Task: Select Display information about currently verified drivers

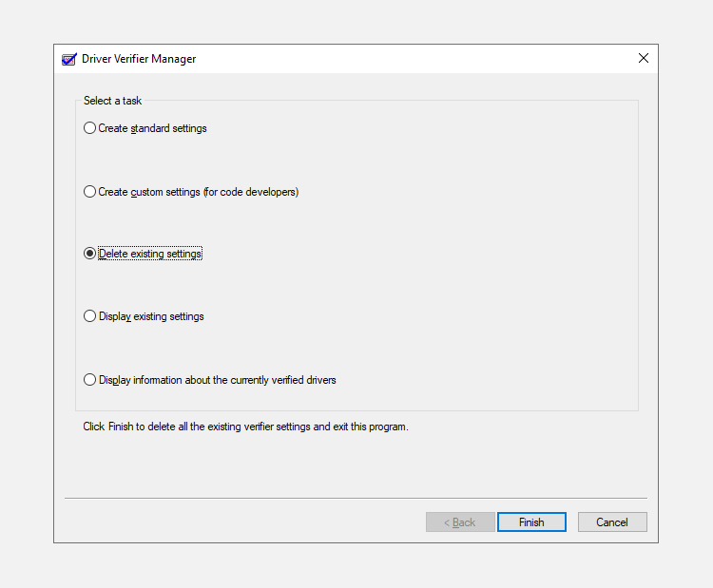Action: pos(210,380)
